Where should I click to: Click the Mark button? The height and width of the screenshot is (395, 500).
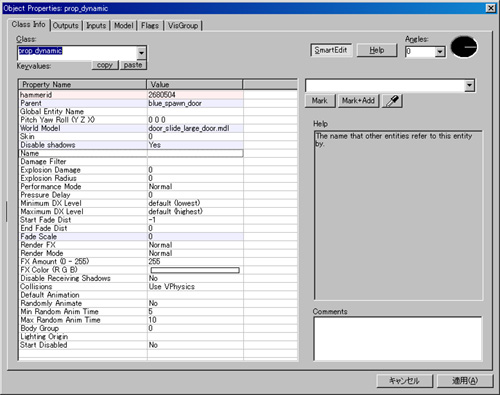click(x=320, y=101)
